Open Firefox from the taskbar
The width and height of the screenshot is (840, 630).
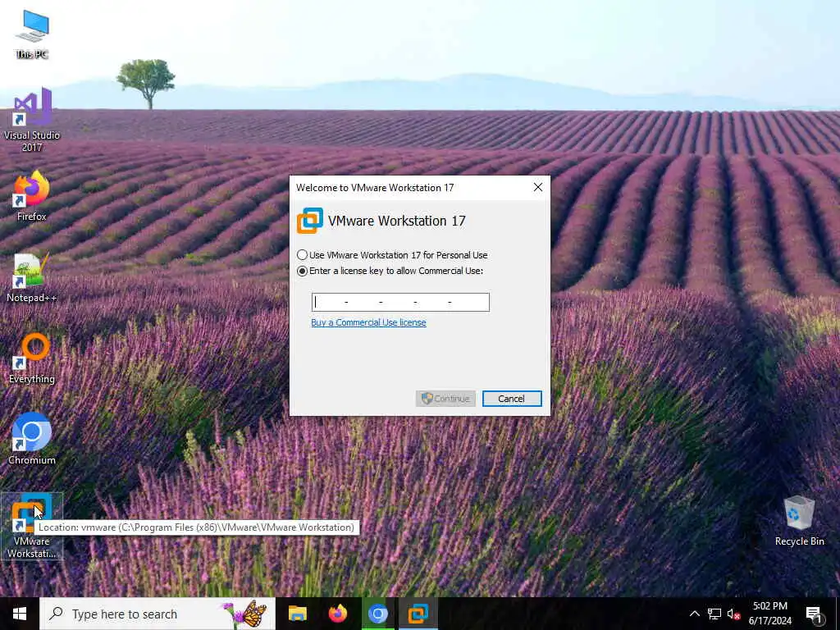pyautogui.click(x=337, y=614)
